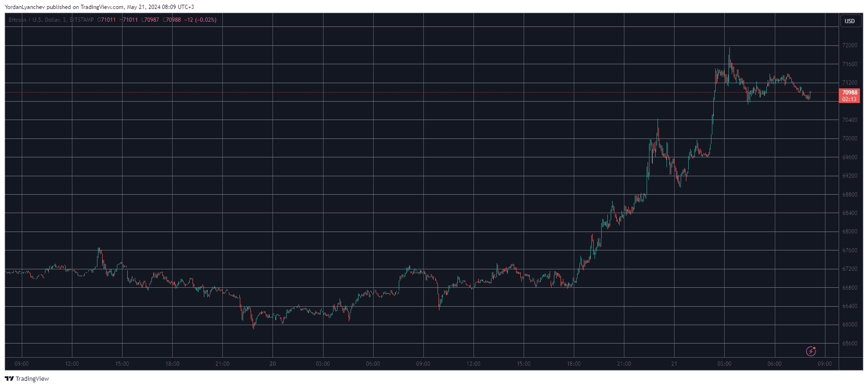Select the current price label 70988

click(x=850, y=93)
